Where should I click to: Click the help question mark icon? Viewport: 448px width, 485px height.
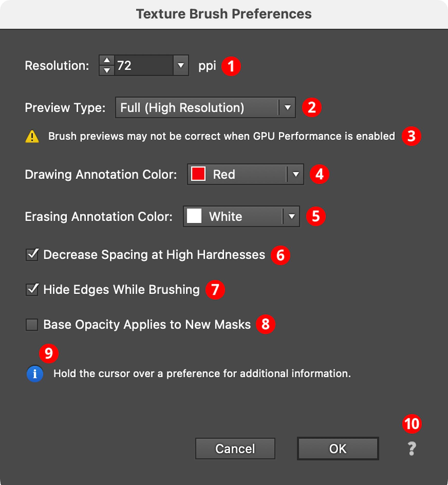point(412,449)
